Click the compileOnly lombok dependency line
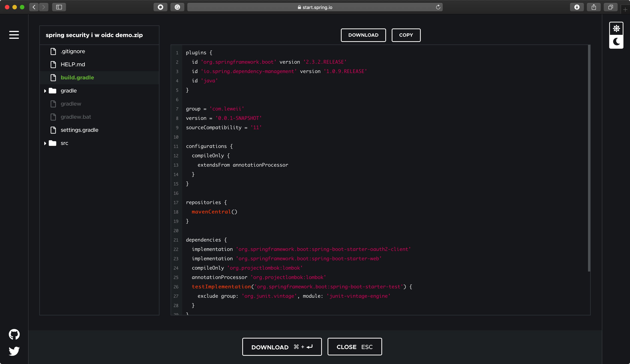Image resolution: width=630 pixels, height=364 pixels. (247, 268)
